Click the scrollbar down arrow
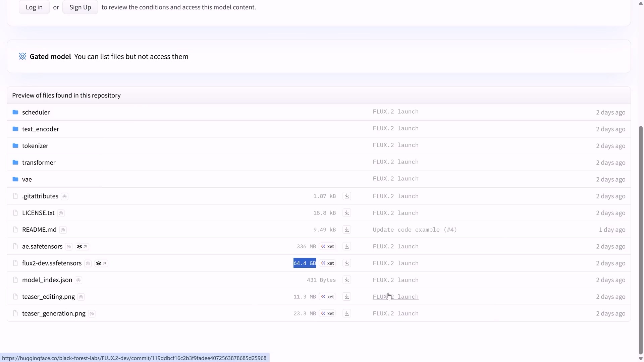 (x=641, y=359)
